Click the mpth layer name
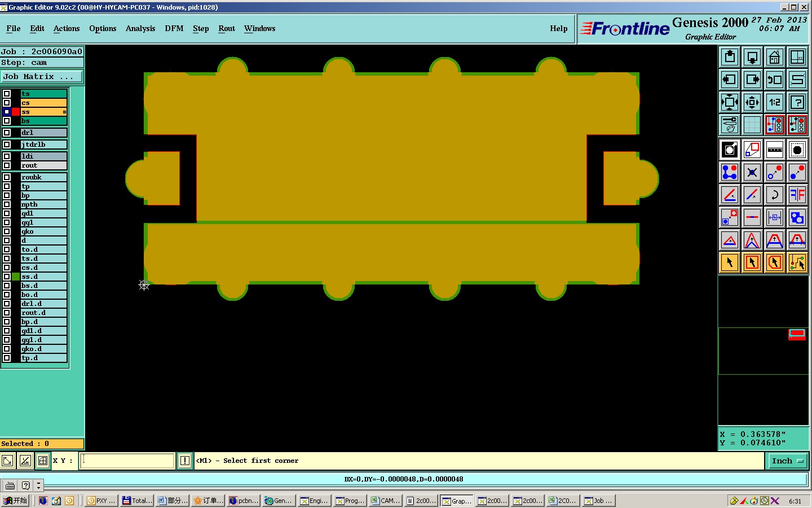 pos(44,204)
